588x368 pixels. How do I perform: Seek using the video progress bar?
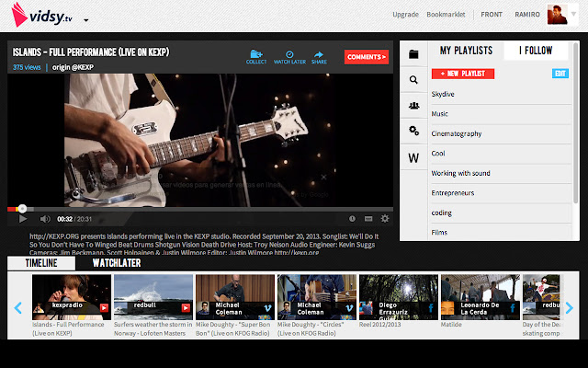pos(200,209)
